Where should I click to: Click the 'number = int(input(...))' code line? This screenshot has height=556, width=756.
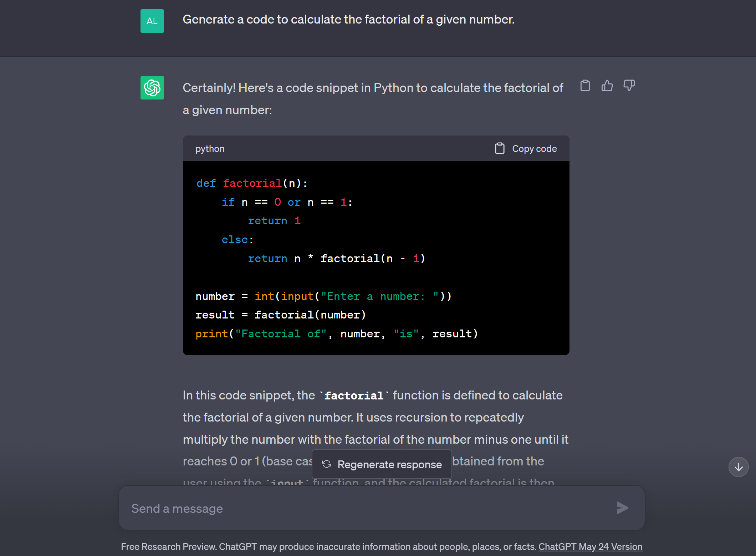324,296
